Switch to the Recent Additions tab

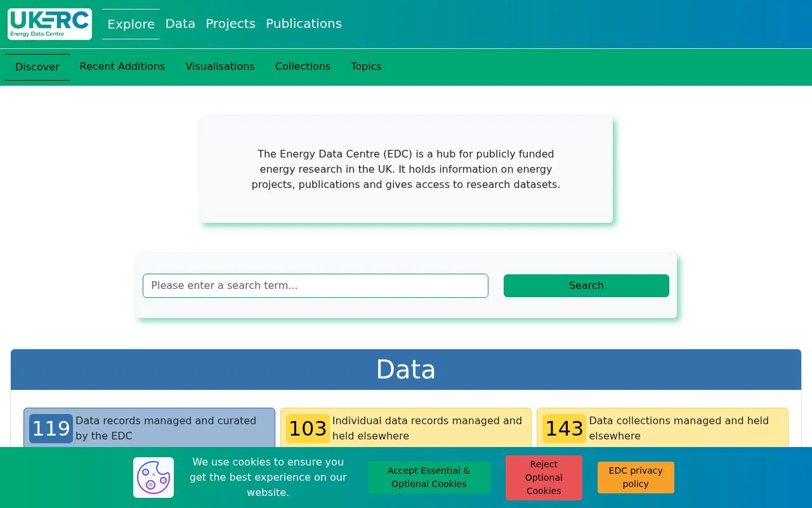[122, 66]
